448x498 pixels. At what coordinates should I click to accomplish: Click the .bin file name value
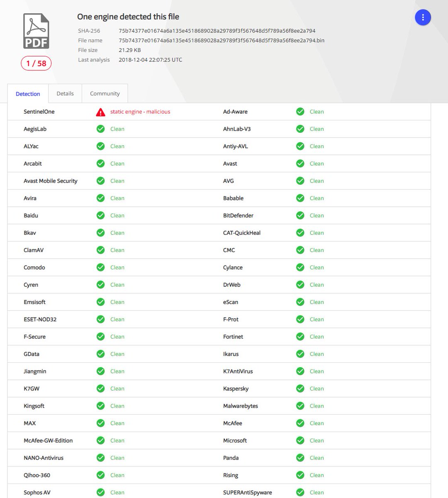point(222,40)
